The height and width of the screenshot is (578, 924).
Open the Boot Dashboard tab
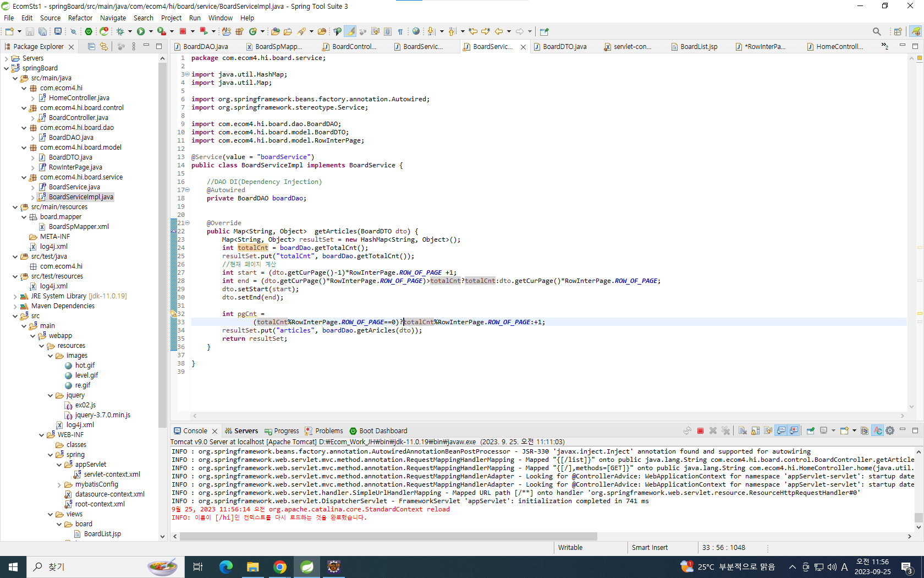[x=378, y=431]
